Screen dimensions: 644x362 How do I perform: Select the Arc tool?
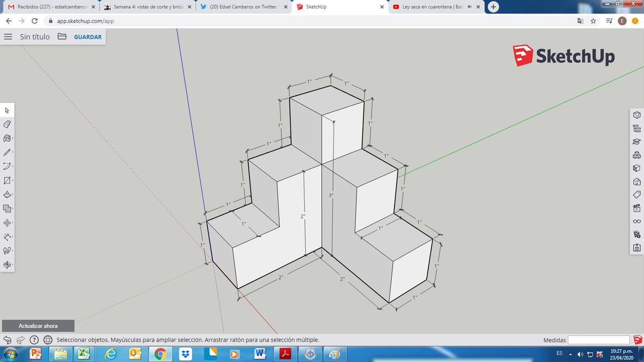click(x=7, y=166)
